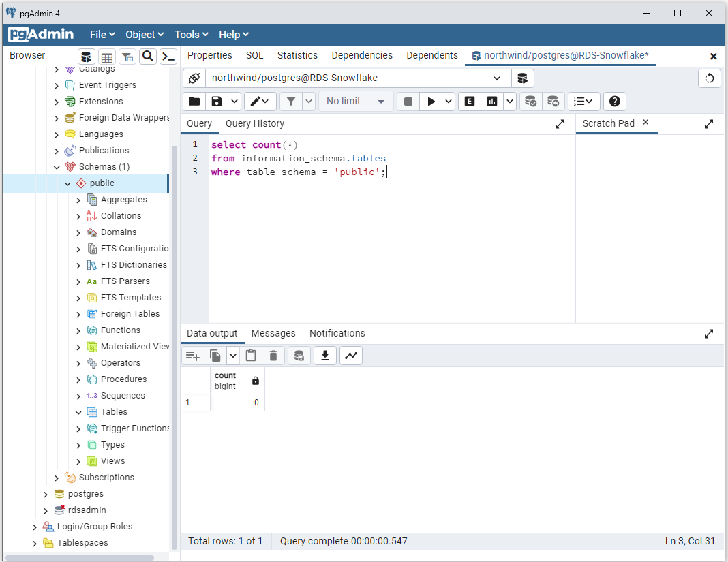728x562 pixels.
Task: Click the Open File folder icon
Action: click(x=194, y=102)
